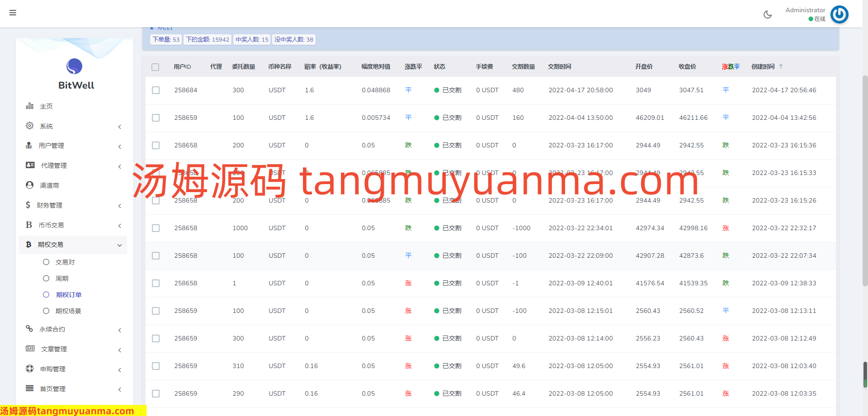
Task: Click the 中奖人数: 15 badge
Action: click(x=252, y=40)
